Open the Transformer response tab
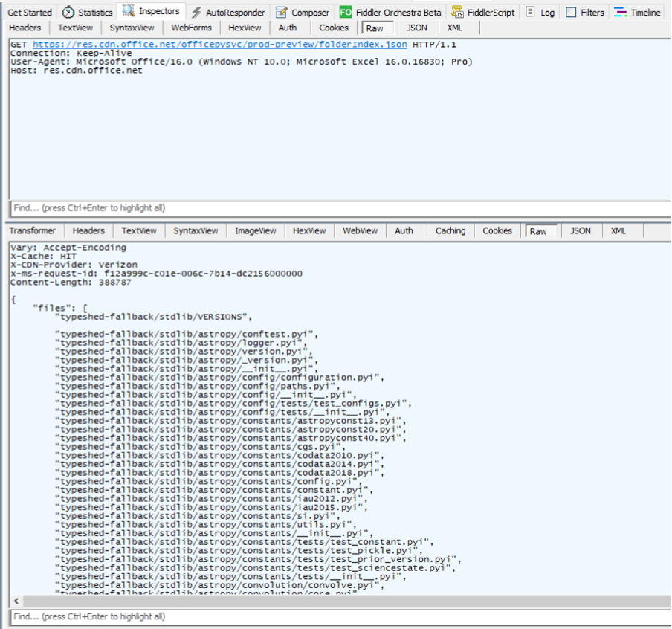 point(32,230)
